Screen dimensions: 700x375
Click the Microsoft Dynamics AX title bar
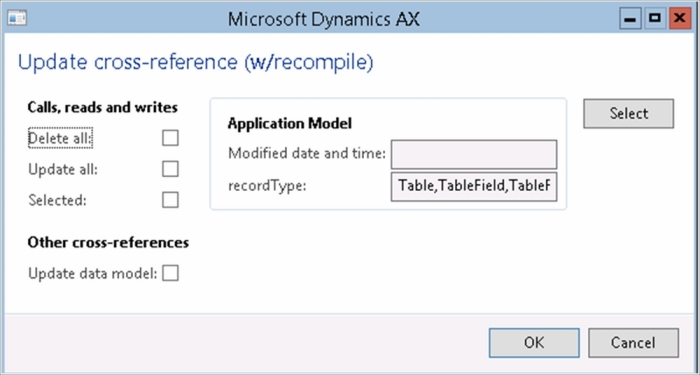[x=324, y=19]
